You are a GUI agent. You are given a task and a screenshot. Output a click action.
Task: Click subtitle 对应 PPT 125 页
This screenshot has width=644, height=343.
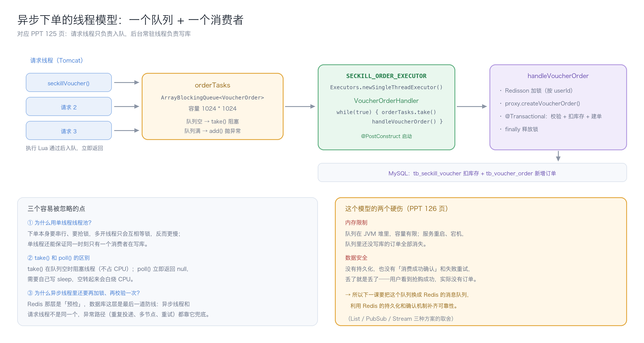[x=104, y=34]
